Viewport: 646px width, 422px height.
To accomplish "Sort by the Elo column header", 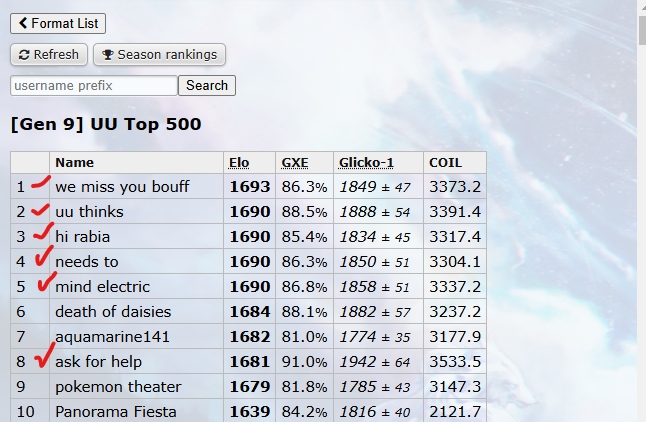I will [238, 162].
